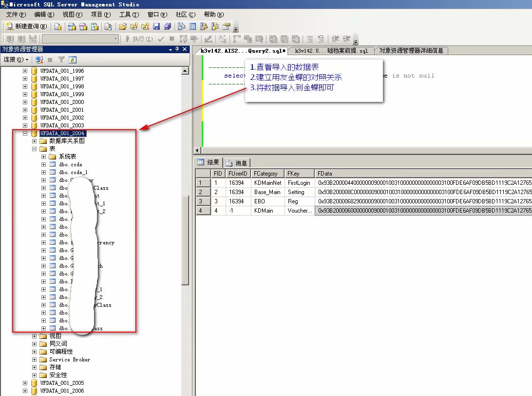Open the 工具 (Tools) menu
The image size is (532, 396).
tap(129, 15)
